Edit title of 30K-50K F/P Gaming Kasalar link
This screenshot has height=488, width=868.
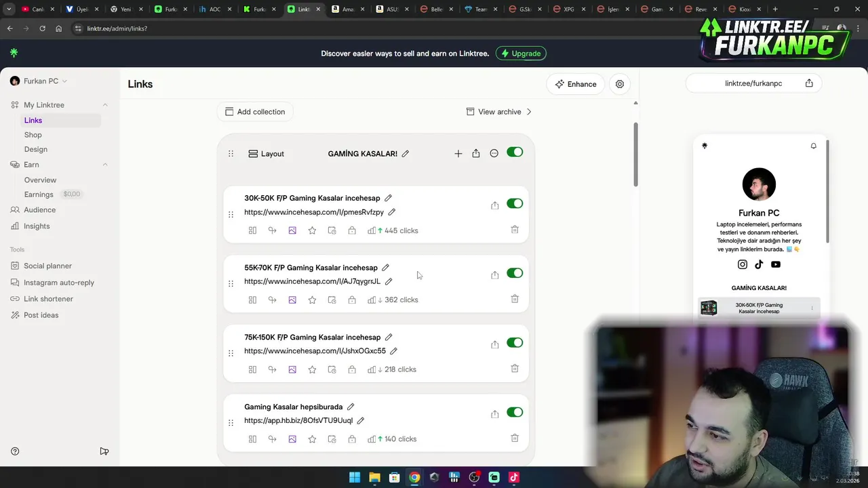pos(388,198)
